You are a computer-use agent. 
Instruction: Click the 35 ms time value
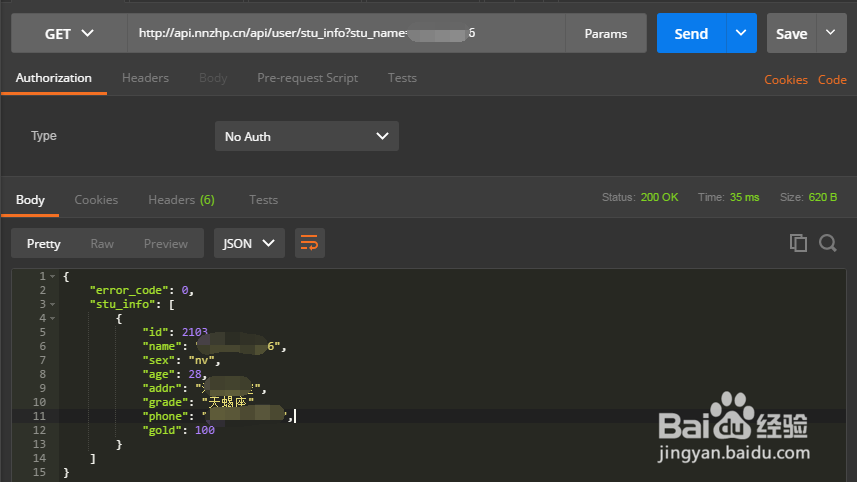tap(744, 197)
